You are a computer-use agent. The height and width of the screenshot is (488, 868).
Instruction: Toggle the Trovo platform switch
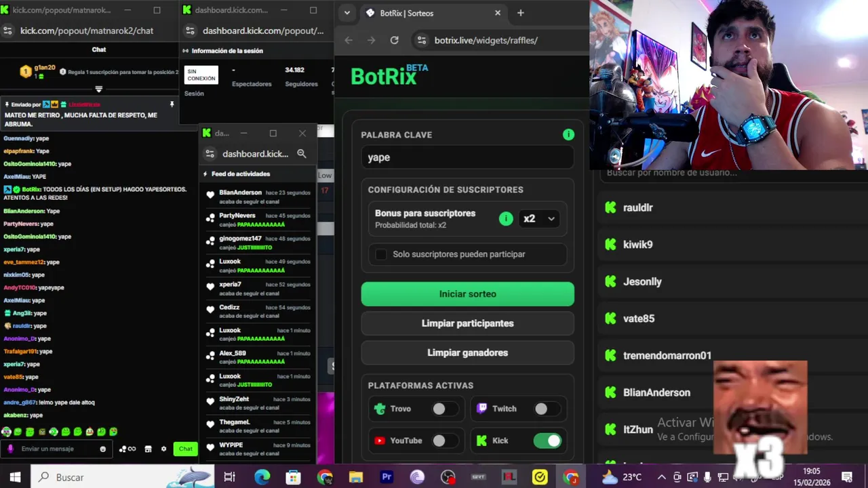pyautogui.click(x=445, y=409)
